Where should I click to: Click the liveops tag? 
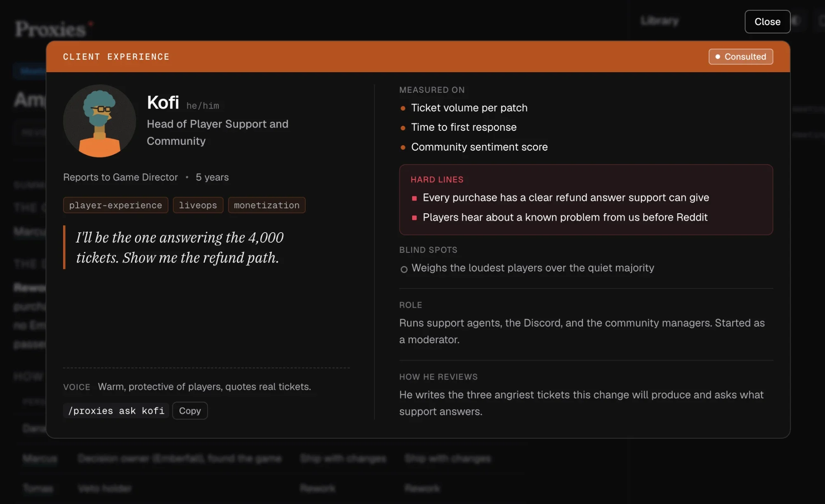[198, 205]
